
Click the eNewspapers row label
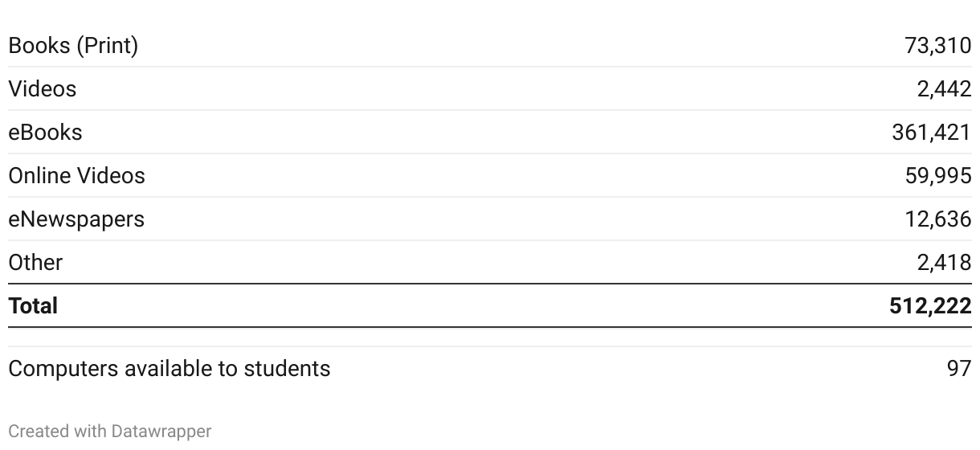76,219
